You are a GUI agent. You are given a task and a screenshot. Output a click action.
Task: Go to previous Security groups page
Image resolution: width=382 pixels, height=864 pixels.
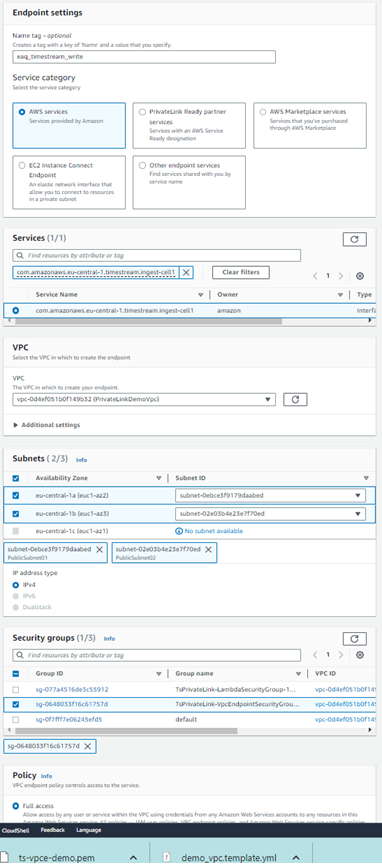315,655
